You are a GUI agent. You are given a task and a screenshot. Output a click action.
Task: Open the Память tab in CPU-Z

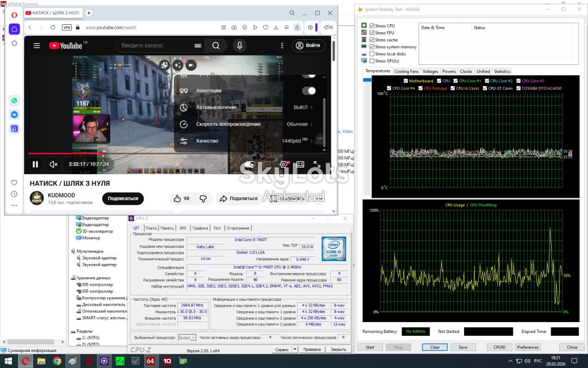(x=167, y=228)
